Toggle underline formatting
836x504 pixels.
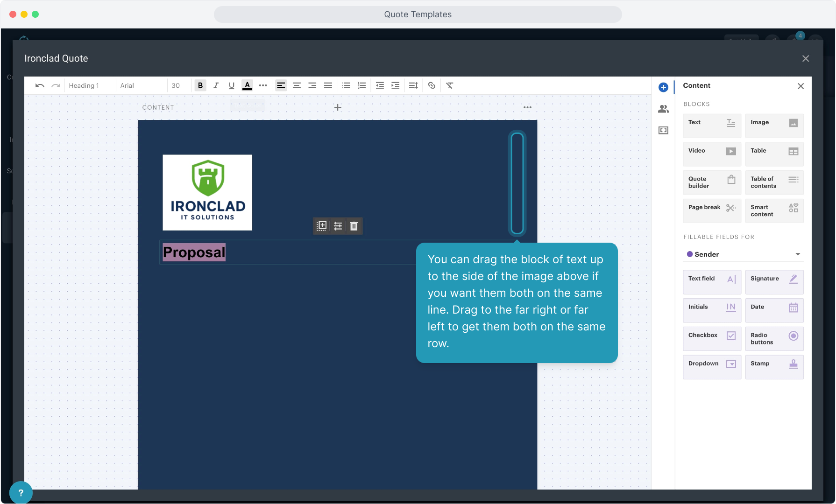pos(231,85)
